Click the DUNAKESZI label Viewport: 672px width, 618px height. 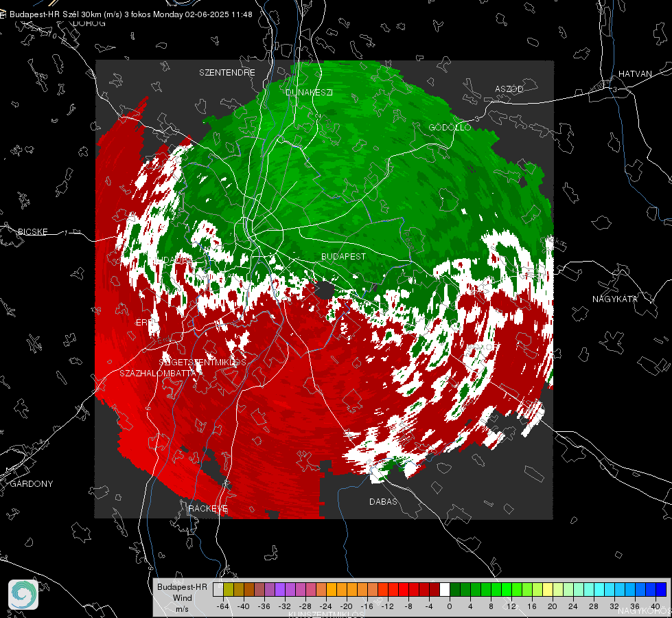[x=309, y=92]
